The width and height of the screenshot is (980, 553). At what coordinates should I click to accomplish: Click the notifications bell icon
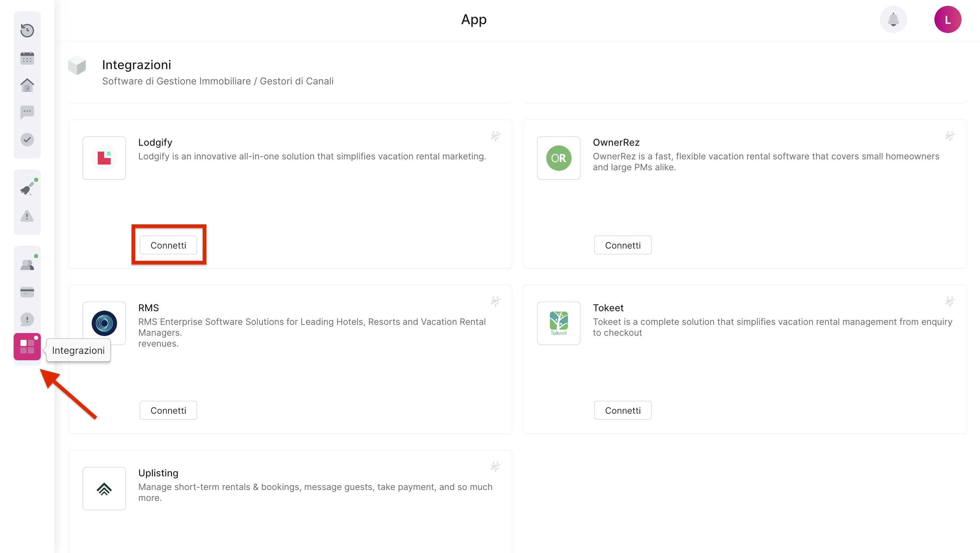(x=893, y=19)
